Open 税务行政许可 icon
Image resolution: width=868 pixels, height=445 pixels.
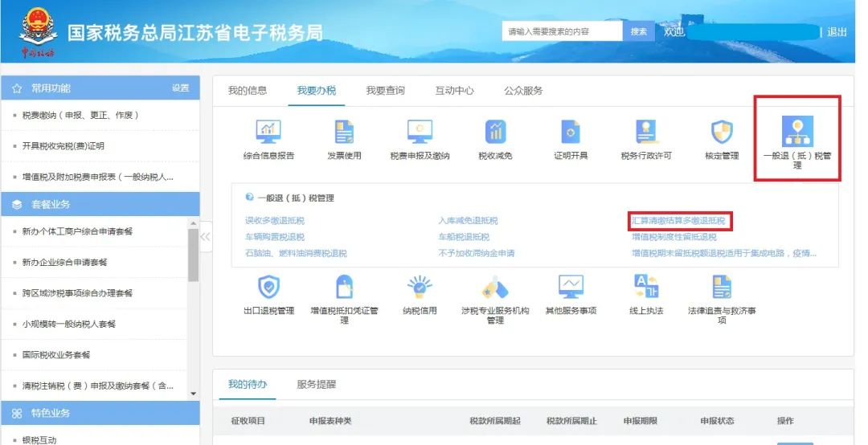[x=646, y=132]
